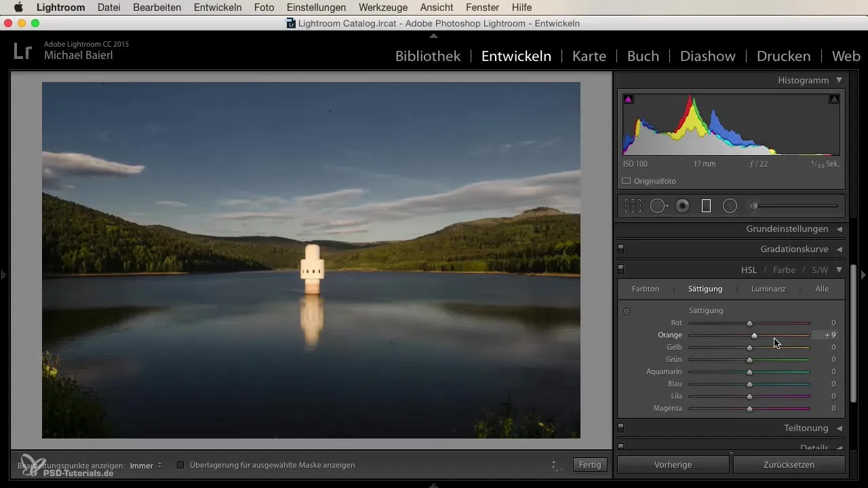868x488 pixels.
Task: Click the Zurücksetzen button
Action: pos(789,465)
